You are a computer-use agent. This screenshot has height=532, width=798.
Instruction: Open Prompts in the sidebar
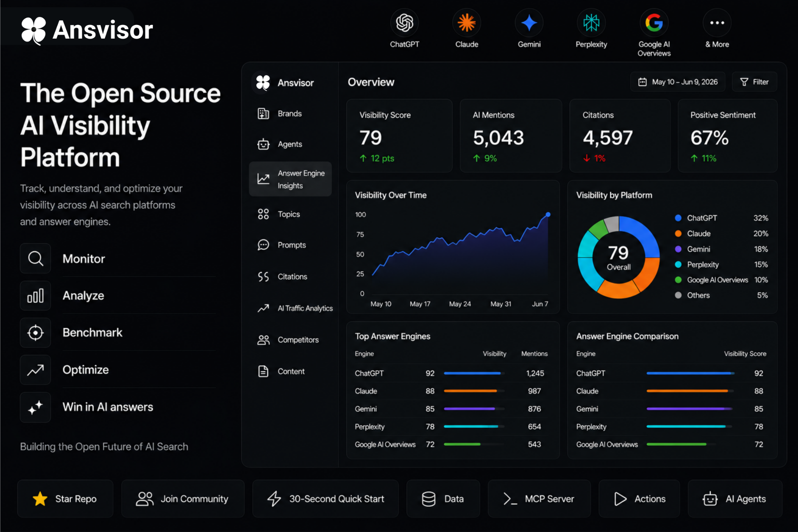click(290, 245)
